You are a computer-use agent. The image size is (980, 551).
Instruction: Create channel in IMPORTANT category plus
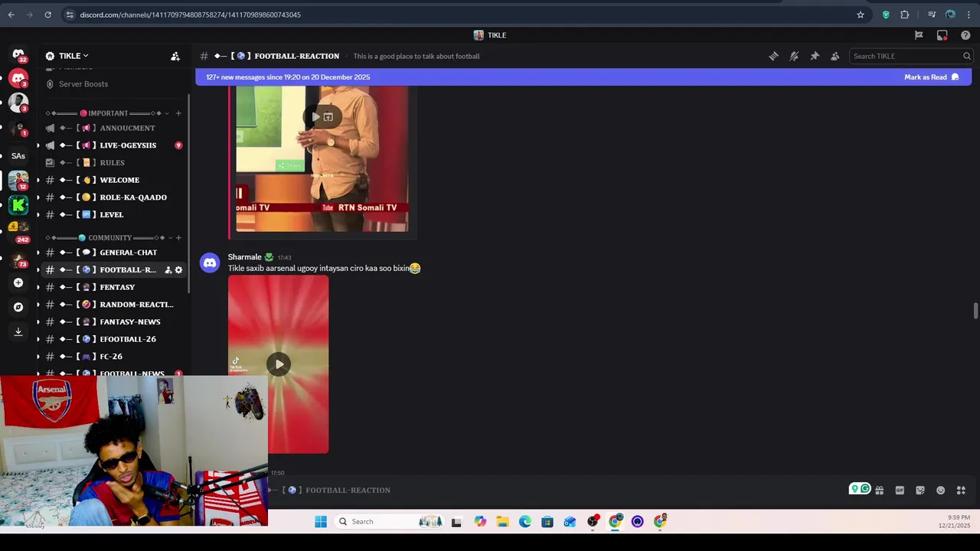(x=178, y=113)
